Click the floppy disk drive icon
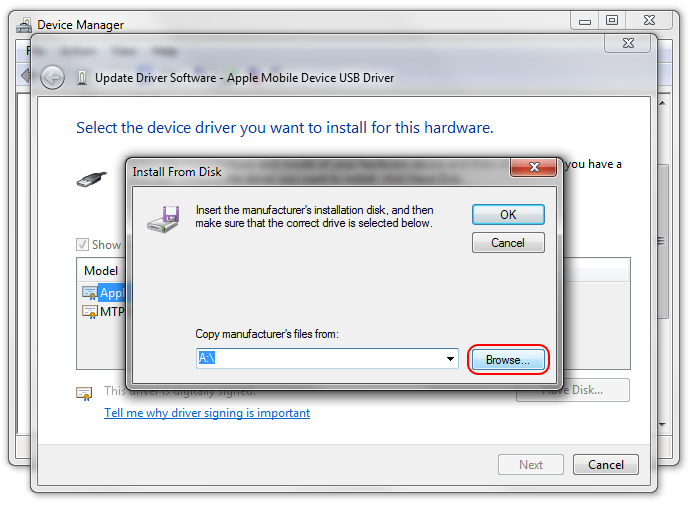Image resolution: width=693 pixels, height=508 pixels. [x=164, y=219]
